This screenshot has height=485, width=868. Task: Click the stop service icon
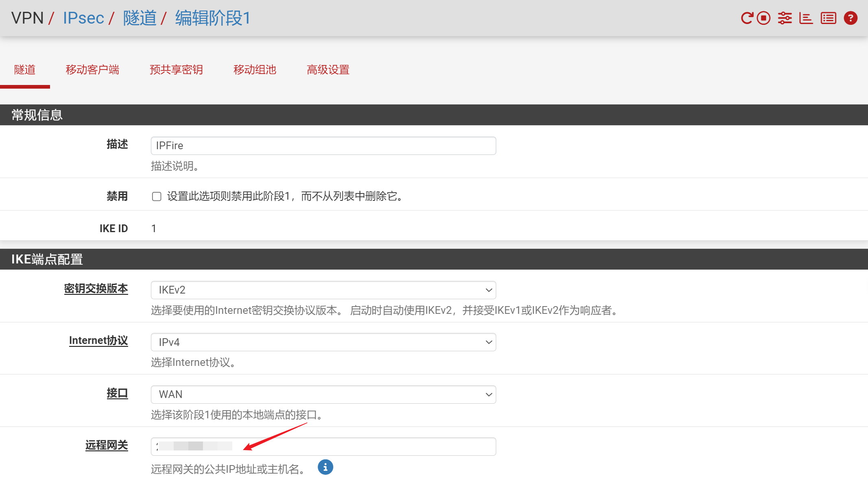tap(763, 18)
